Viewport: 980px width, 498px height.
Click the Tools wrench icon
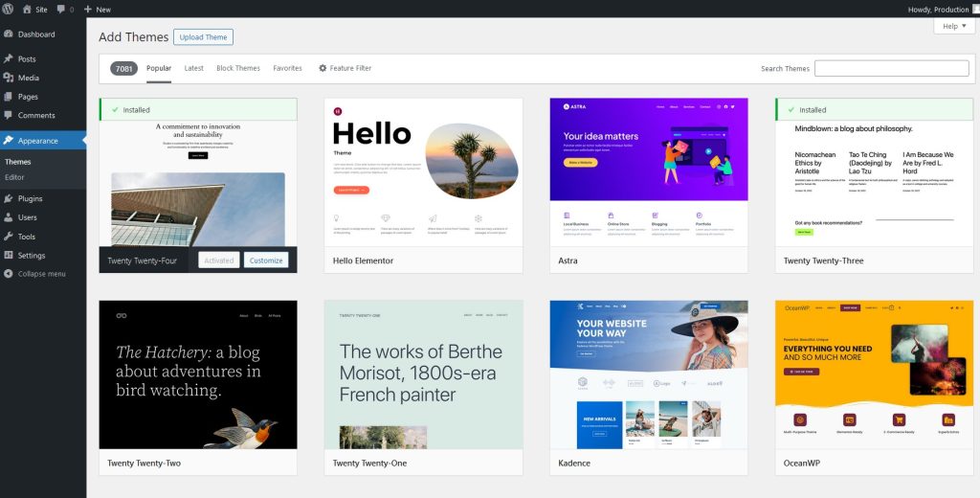tap(8, 237)
